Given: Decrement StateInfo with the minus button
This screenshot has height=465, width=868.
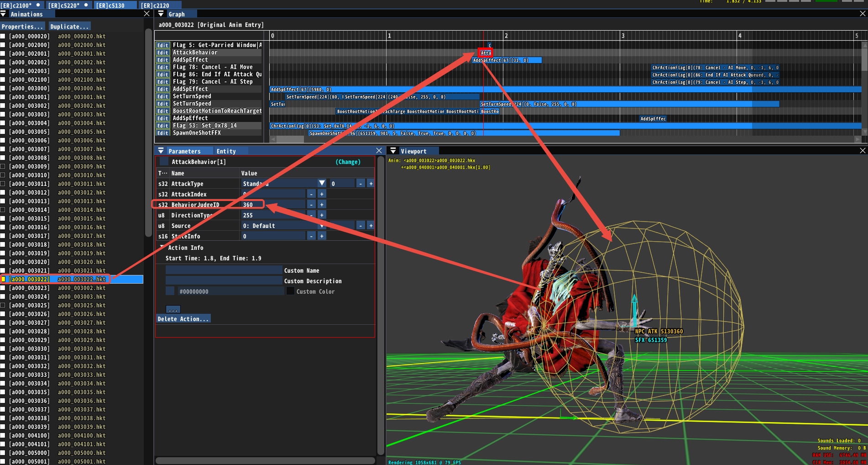Looking at the screenshot, I should tap(311, 236).
